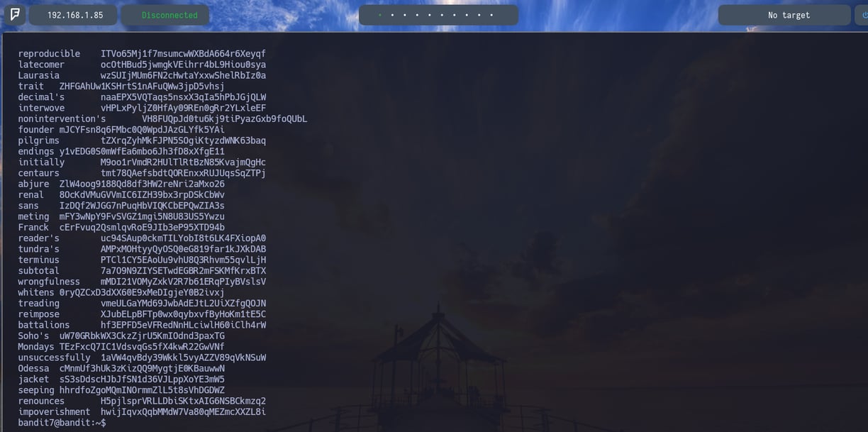This screenshot has width=868, height=432.
Task: Click the word 'subtotal' in the terminal
Action: click(x=39, y=271)
